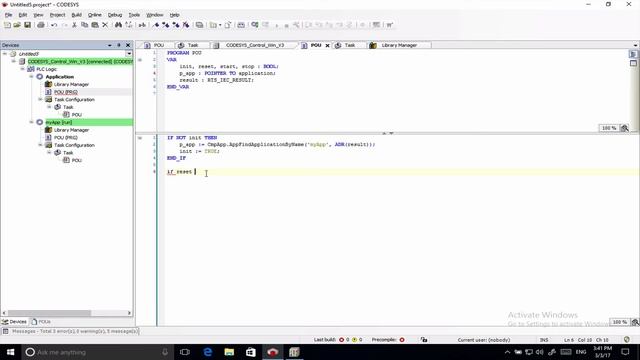Screen dimensions: 640x360
Task: Copy selection with the toolbar copy icon
Action: (84, 25)
